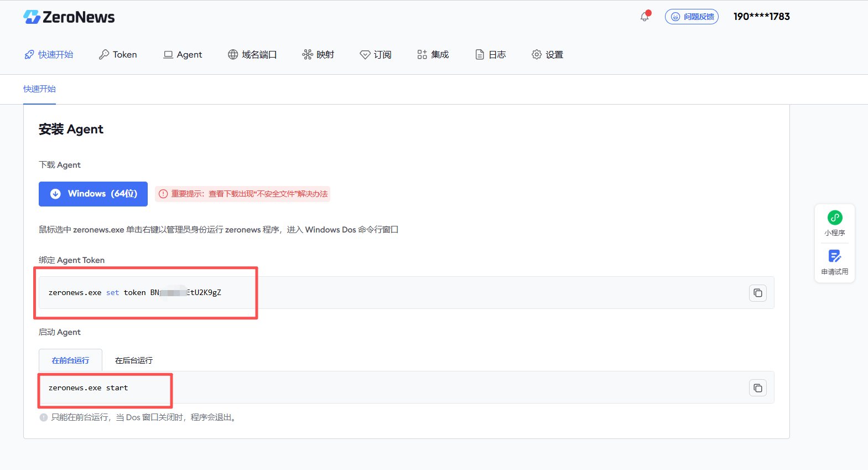The width and height of the screenshot is (868, 470).
Task: Select the 订阅 subscription menu
Action: [376, 54]
